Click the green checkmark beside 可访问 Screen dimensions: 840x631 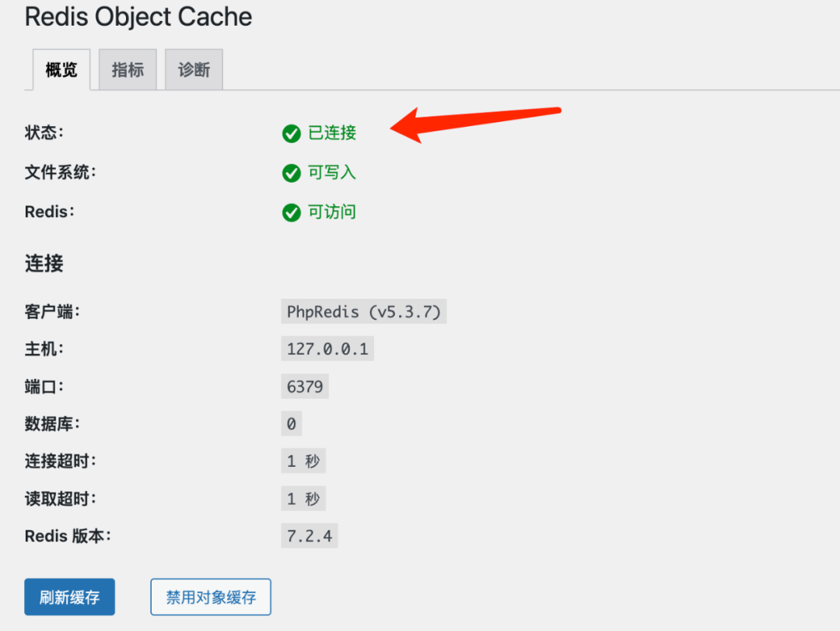coord(292,212)
